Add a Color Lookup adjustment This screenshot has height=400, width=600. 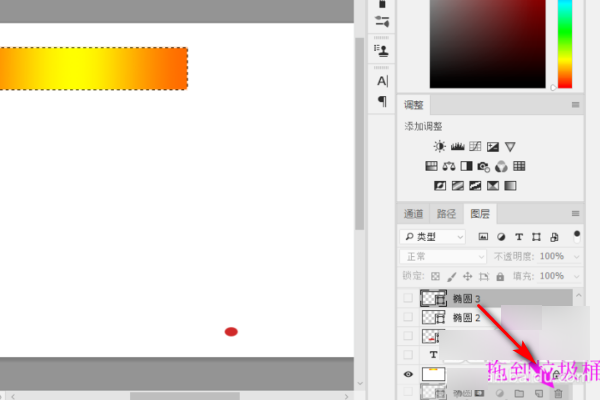click(x=519, y=166)
